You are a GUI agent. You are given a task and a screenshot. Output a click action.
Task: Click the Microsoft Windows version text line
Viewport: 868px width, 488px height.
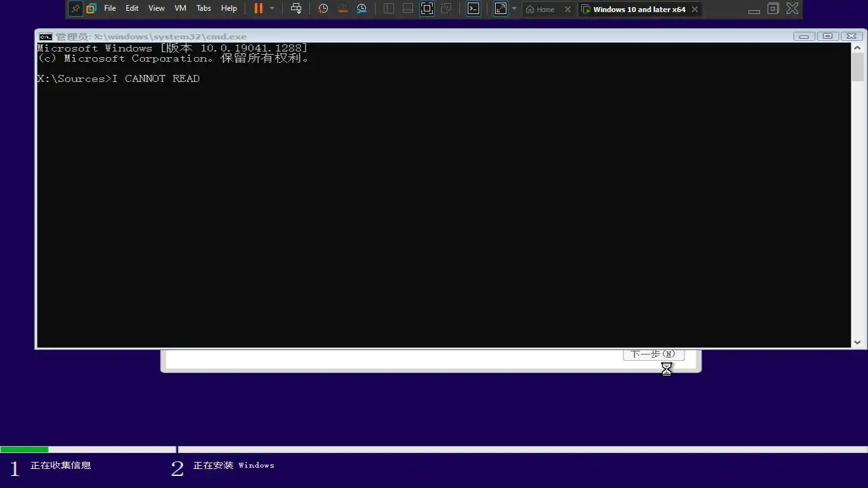(172, 48)
